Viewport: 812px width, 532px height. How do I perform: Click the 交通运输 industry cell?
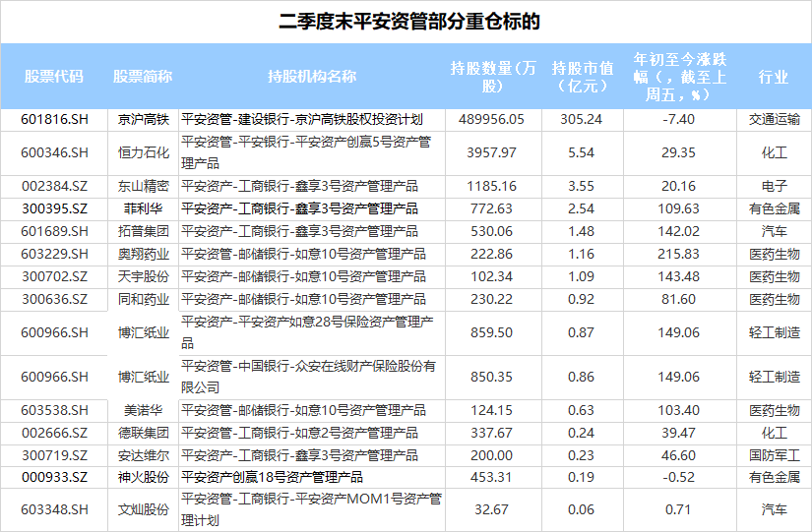tap(775, 120)
